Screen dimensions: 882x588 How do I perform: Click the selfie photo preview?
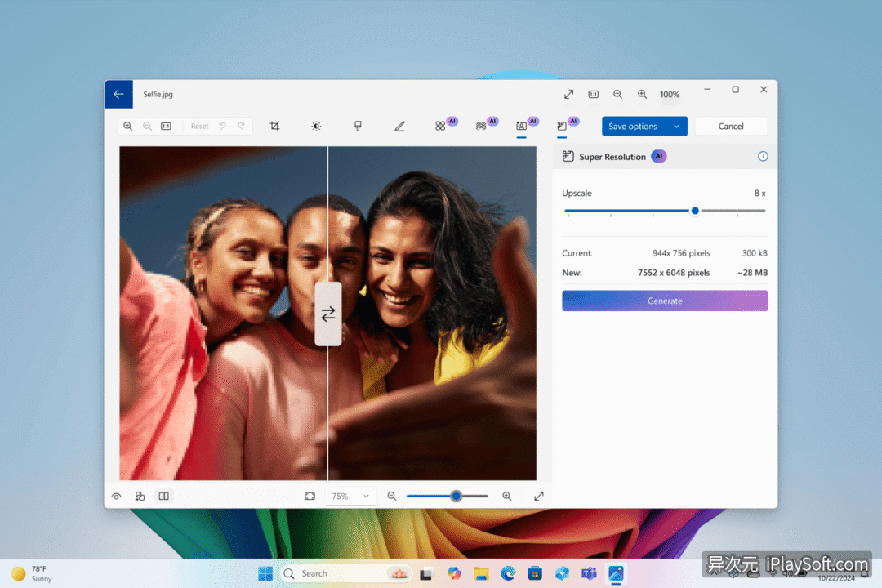(327, 313)
